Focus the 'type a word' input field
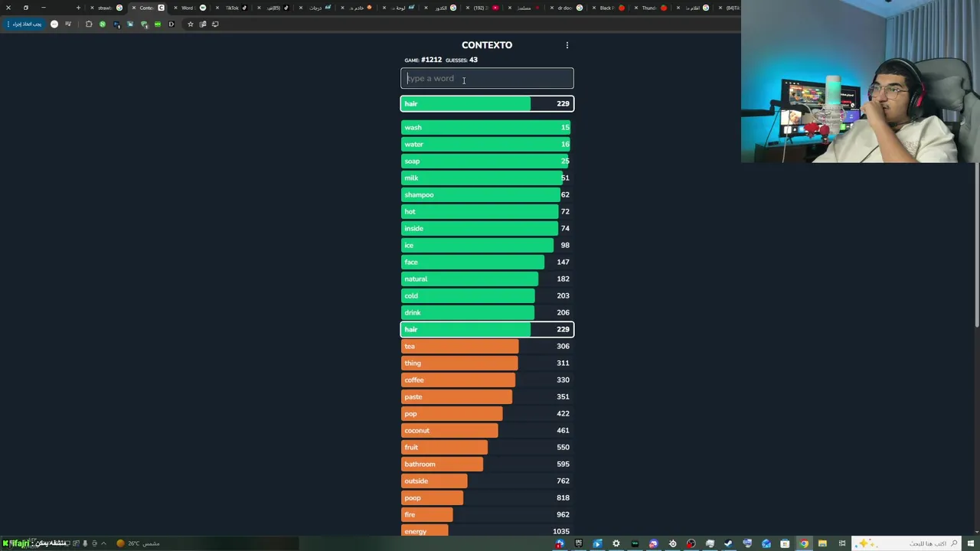The width and height of the screenshot is (980, 551). tap(487, 78)
